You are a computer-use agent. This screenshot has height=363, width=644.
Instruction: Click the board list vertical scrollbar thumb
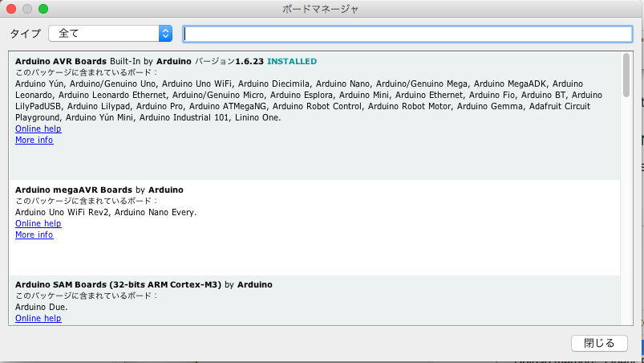pos(626,75)
